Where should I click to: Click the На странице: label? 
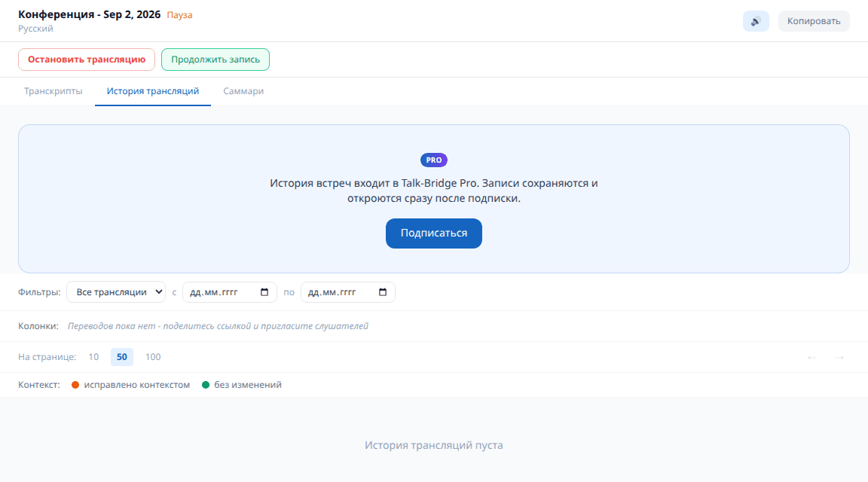(x=47, y=357)
